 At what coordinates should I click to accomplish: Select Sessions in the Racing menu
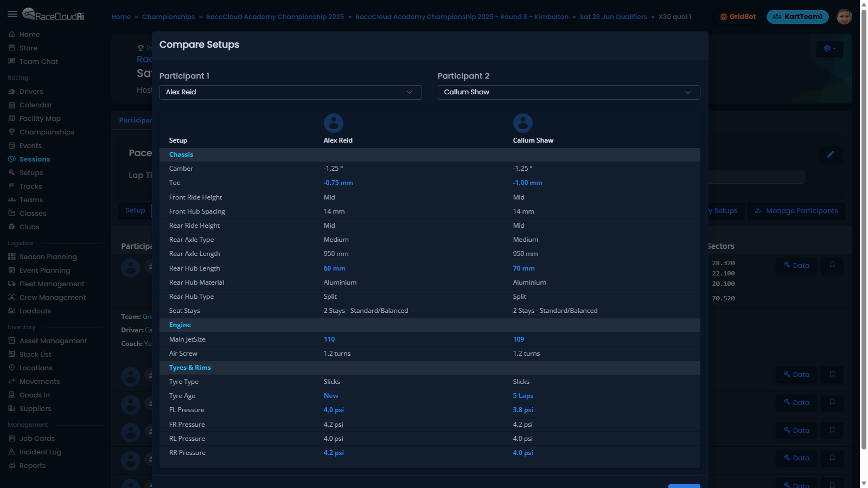coord(35,159)
